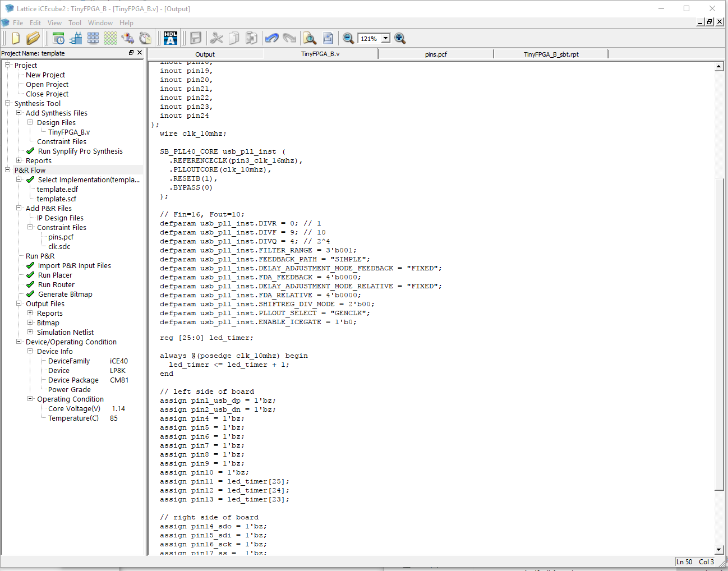728x571 pixels.
Task: Click the blue undo arrow icon
Action: 272,38
